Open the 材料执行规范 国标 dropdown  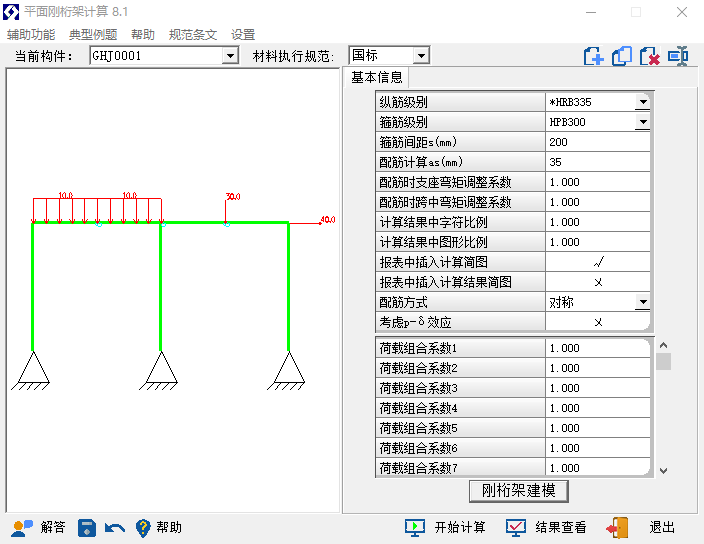(x=420, y=56)
